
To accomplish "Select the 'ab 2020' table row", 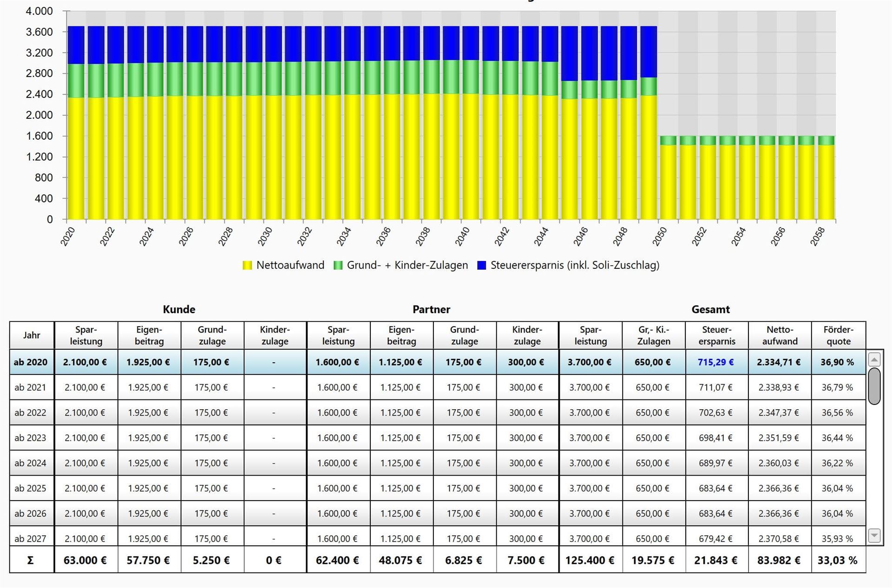I will (31, 362).
